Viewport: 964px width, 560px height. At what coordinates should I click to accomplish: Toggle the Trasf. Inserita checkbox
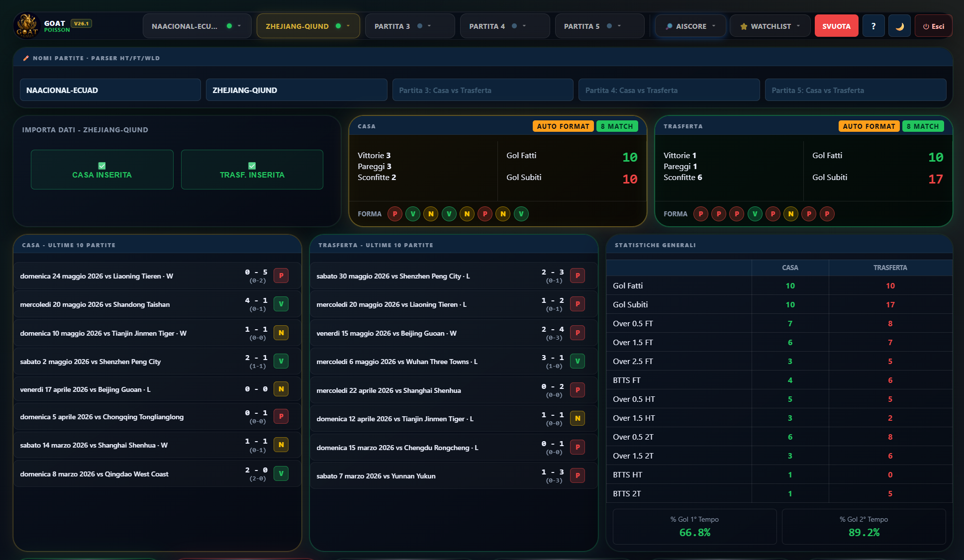(252, 166)
